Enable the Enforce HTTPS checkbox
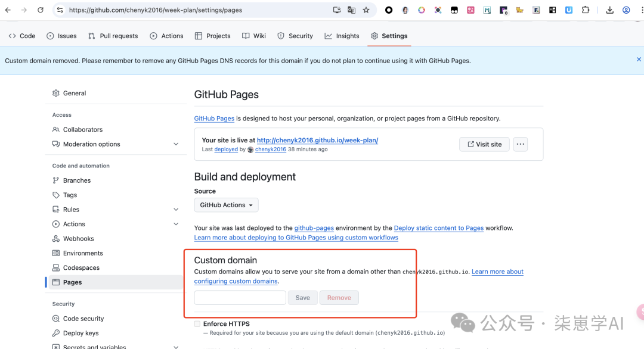This screenshot has height=349, width=644. click(197, 324)
